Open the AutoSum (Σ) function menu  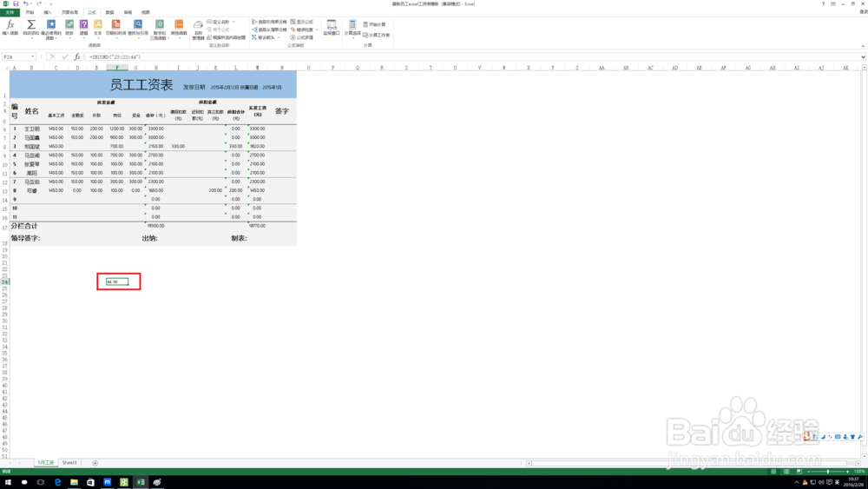tap(31, 28)
